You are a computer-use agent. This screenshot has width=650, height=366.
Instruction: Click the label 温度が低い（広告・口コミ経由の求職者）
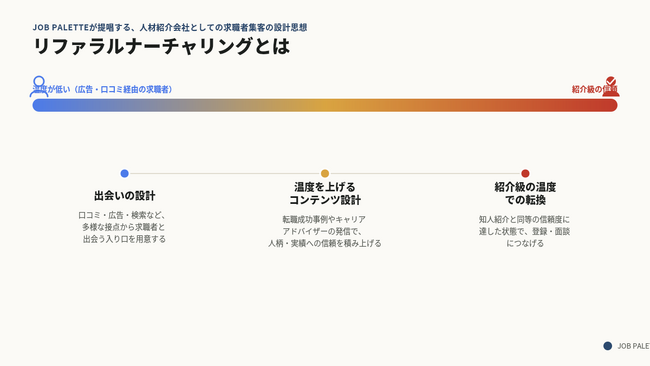(103, 89)
